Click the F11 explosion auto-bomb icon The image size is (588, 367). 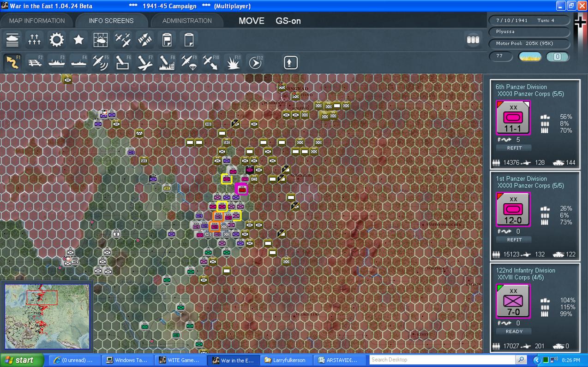coord(233,62)
